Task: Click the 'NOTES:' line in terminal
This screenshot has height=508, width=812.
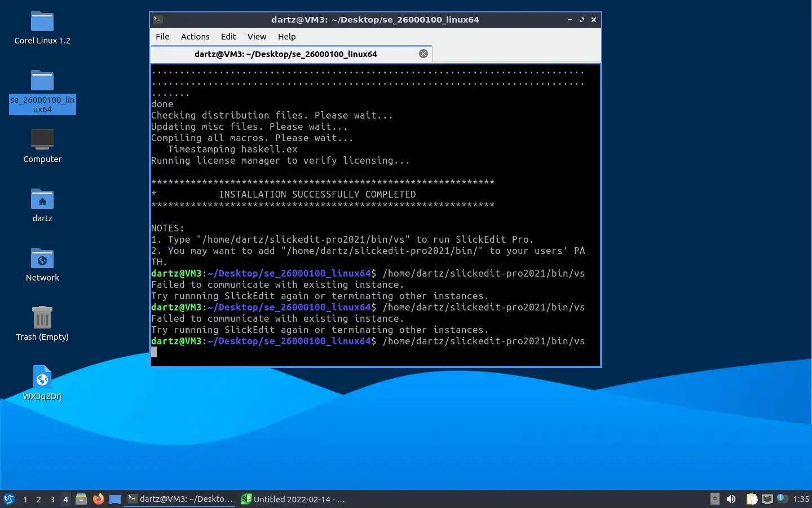Action: [x=167, y=228]
